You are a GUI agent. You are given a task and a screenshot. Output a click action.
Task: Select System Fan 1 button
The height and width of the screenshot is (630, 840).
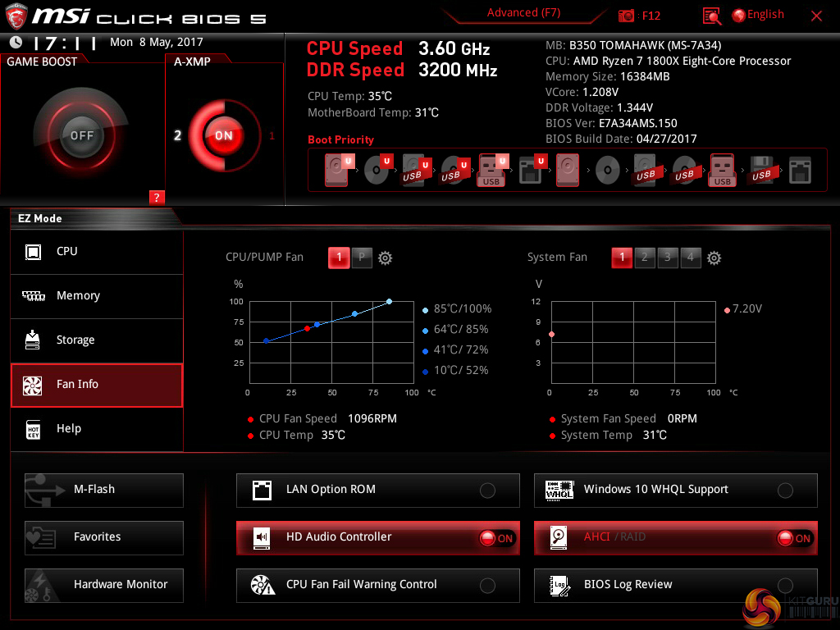pyautogui.click(x=622, y=258)
